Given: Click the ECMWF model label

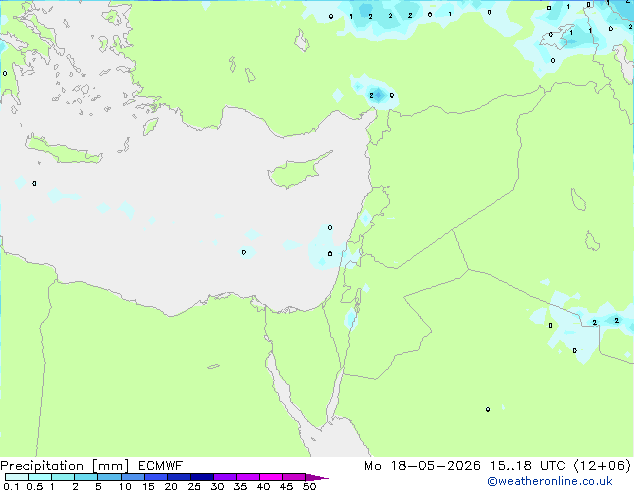Looking at the screenshot, I should (160, 466).
